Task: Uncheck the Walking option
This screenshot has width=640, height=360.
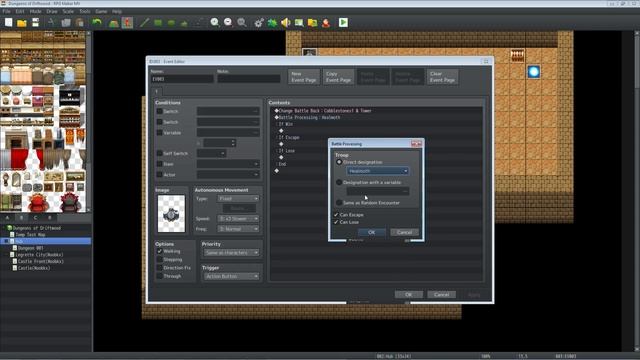Action: tap(160, 251)
